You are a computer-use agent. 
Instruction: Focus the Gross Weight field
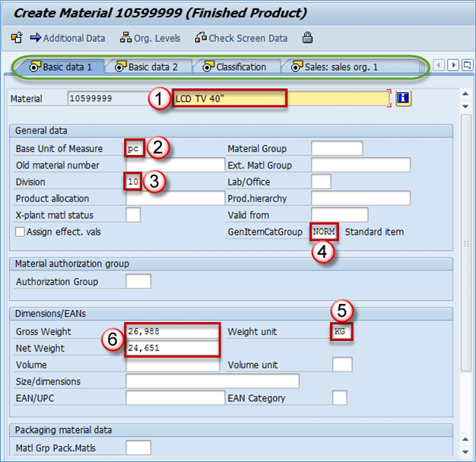(x=173, y=331)
